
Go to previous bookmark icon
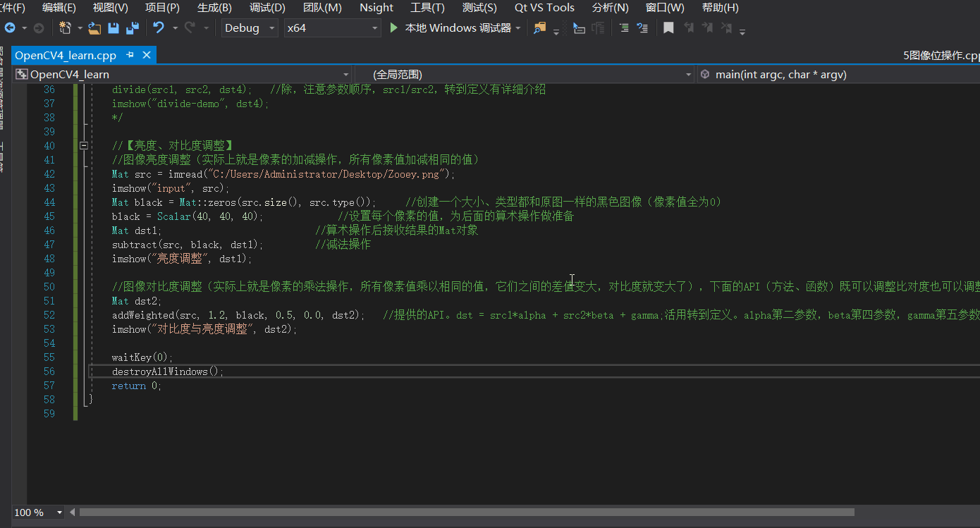pos(689,28)
